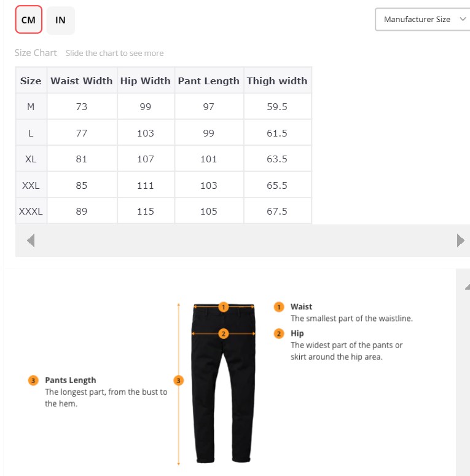Click length marker 3 beside pants image
This screenshot has width=470, height=476.
179,381
